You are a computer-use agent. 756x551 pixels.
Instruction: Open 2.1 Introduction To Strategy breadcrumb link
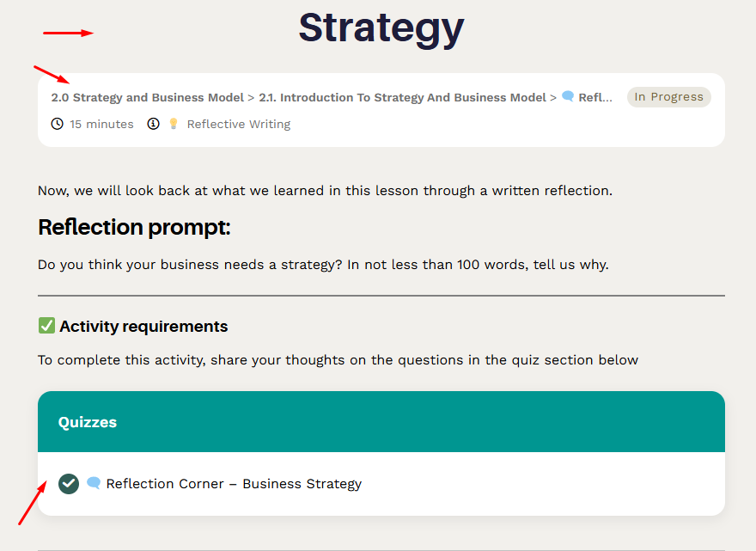402,97
